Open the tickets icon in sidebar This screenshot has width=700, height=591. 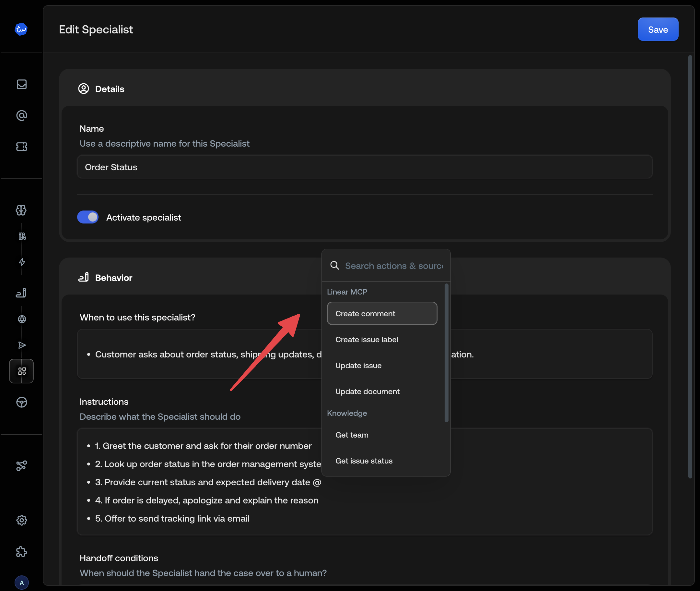click(22, 147)
